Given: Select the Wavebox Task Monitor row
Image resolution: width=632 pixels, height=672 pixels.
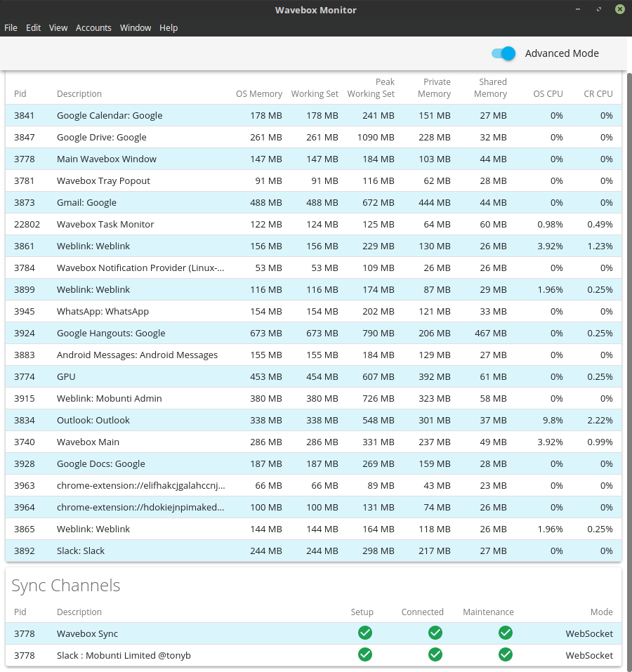Looking at the screenshot, I should tap(313, 224).
